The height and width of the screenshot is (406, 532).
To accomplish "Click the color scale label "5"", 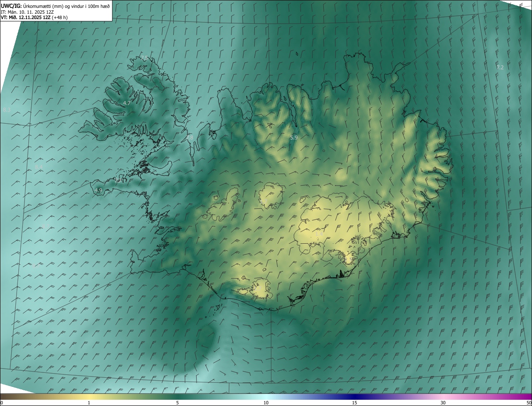I will [177, 403].
